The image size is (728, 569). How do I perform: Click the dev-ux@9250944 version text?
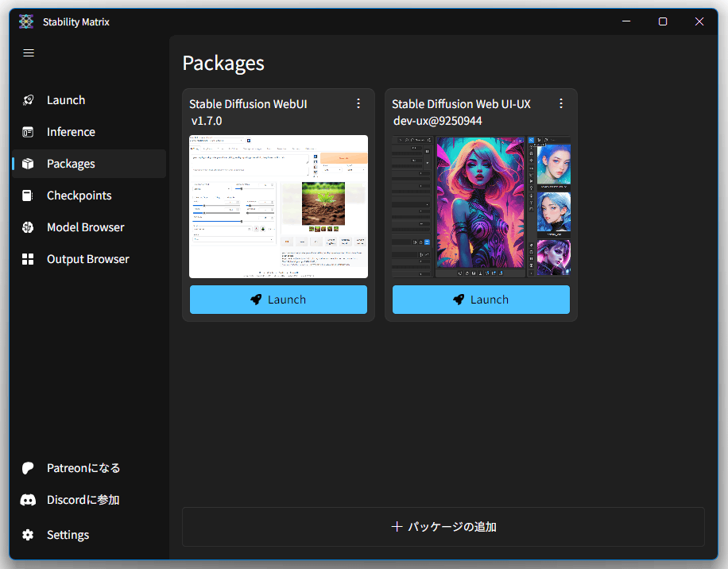pyautogui.click(x=438, y=121)
